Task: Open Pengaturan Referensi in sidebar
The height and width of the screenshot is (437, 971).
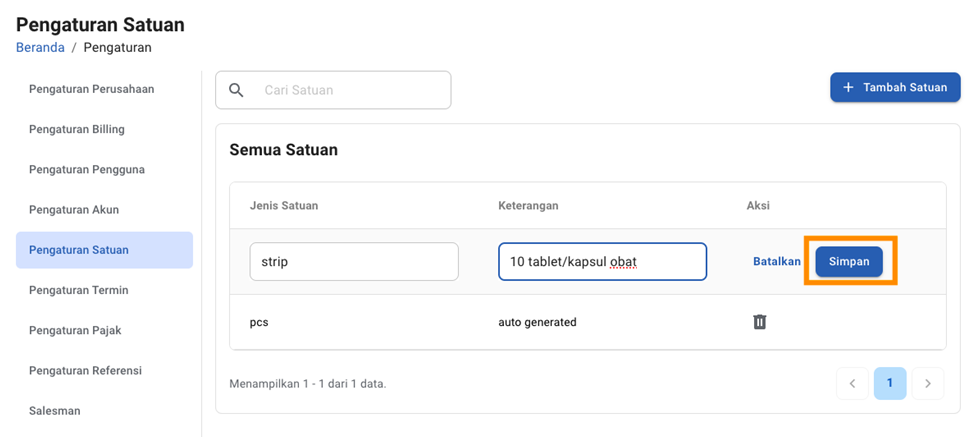Action: pos(85,370)
